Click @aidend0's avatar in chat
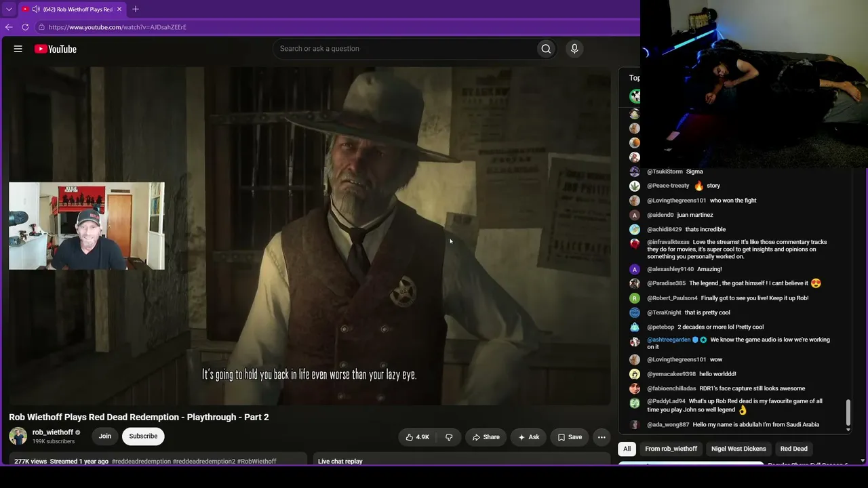This screenshot has height=488, width=868. coord(635,215)
